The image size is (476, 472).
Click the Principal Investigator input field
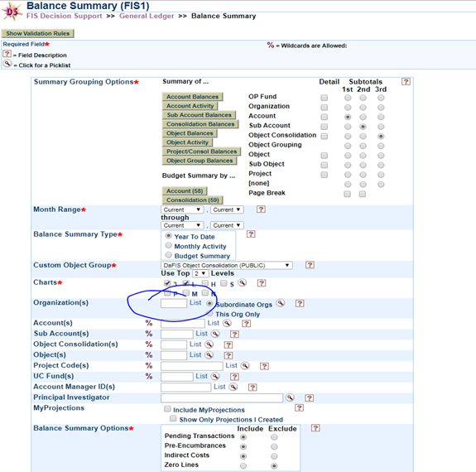222,398
